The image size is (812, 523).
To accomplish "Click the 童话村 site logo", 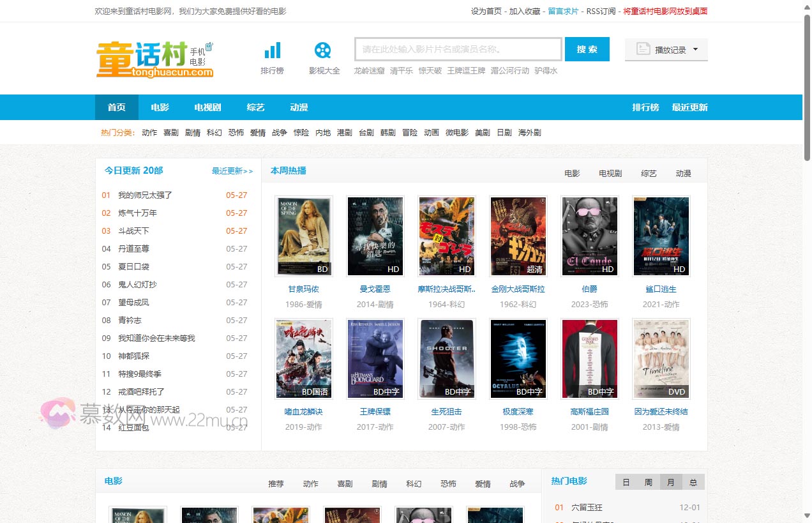I will [x=154, y=59].
